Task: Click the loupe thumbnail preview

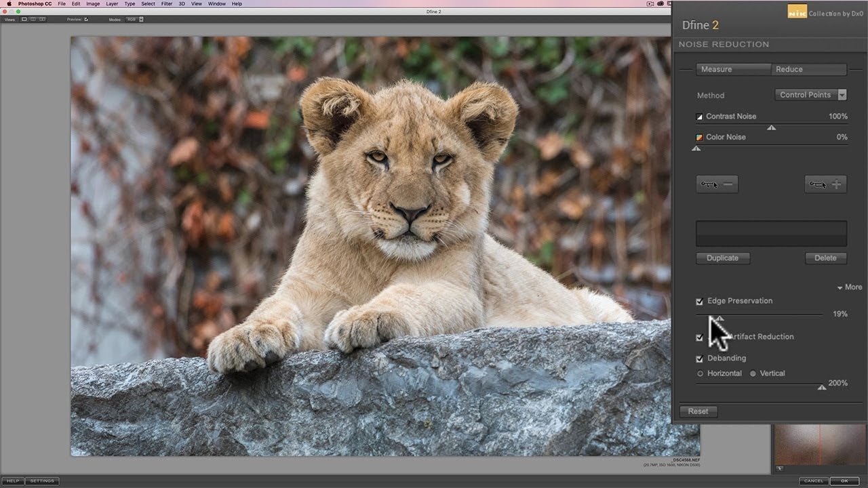Action: point(820,445)
